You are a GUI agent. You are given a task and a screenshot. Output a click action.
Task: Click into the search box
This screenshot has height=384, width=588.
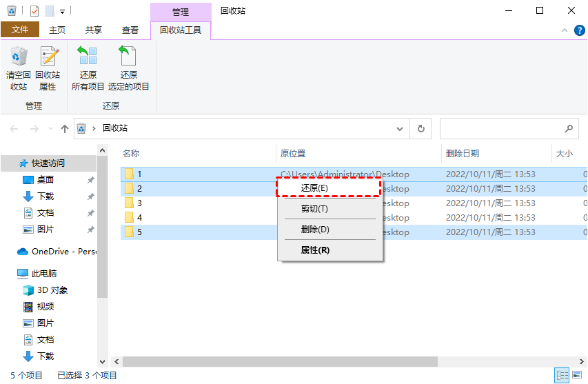pos(501,128)
